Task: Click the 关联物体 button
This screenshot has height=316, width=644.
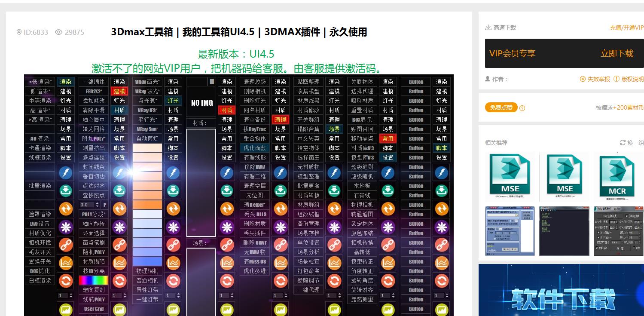Action: click(362, 82)
